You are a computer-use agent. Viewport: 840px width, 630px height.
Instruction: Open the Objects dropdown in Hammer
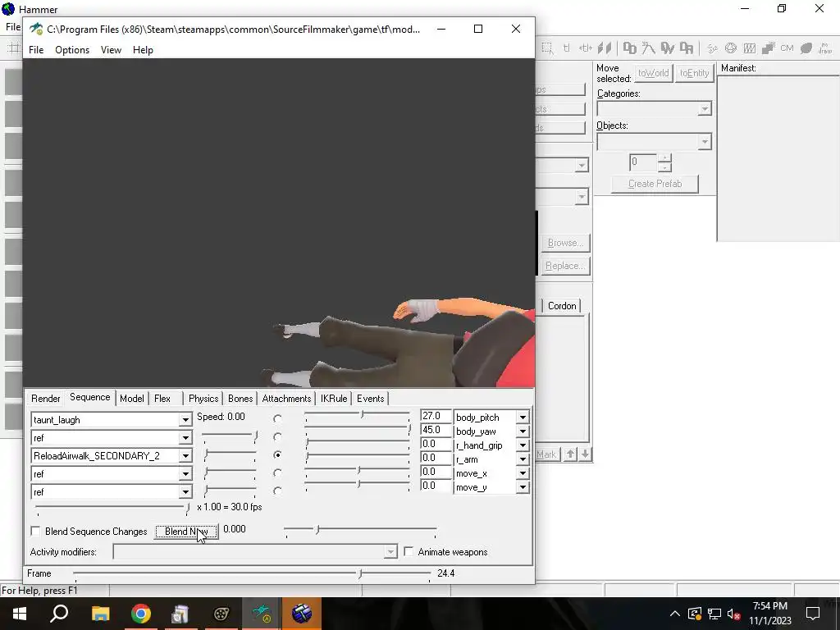tap(705, 141)
